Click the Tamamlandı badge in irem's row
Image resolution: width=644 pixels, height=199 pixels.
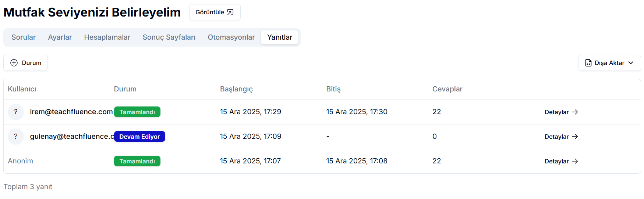137,112
